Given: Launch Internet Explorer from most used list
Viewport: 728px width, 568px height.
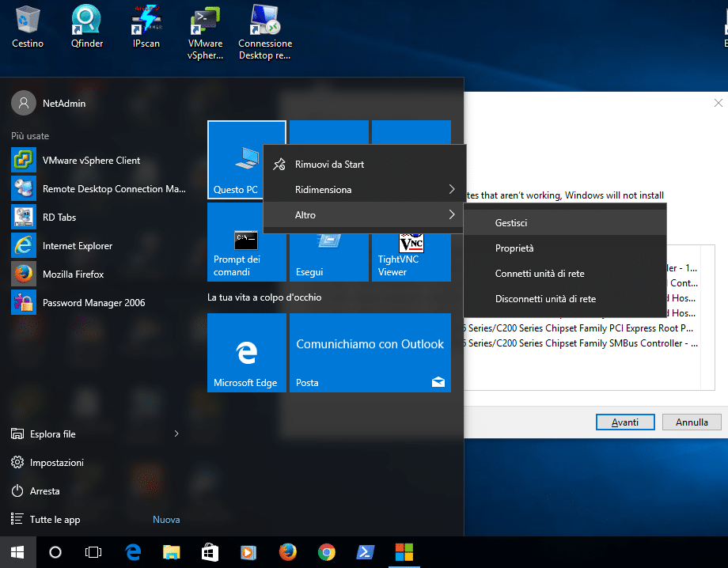Looking at the screenshot, I should coord(100,246).
